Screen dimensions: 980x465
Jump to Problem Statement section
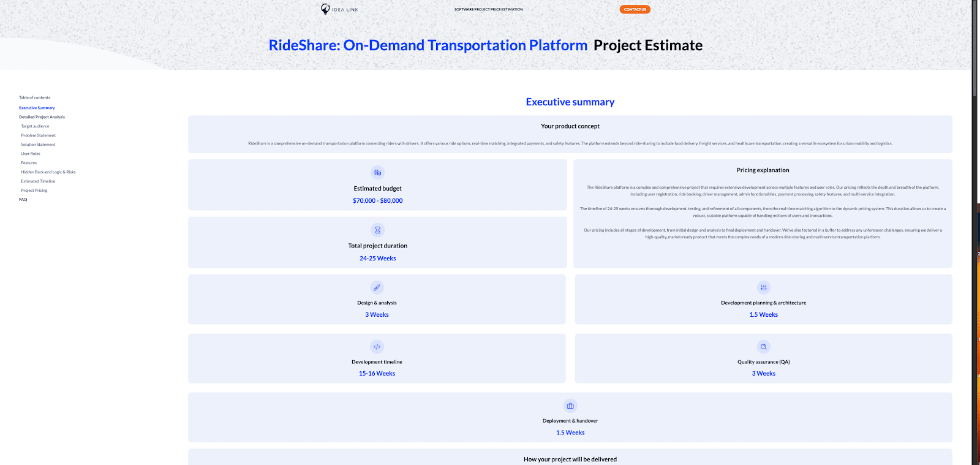38,135
